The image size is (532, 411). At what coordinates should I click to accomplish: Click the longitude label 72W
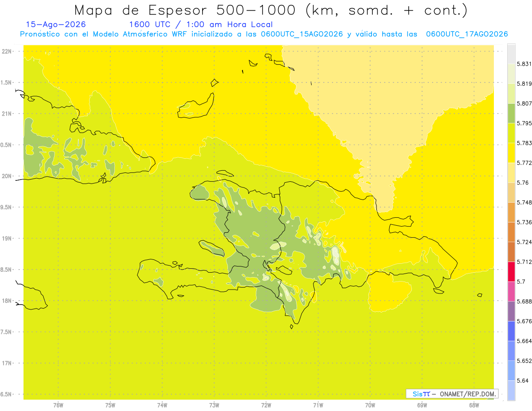266,405
